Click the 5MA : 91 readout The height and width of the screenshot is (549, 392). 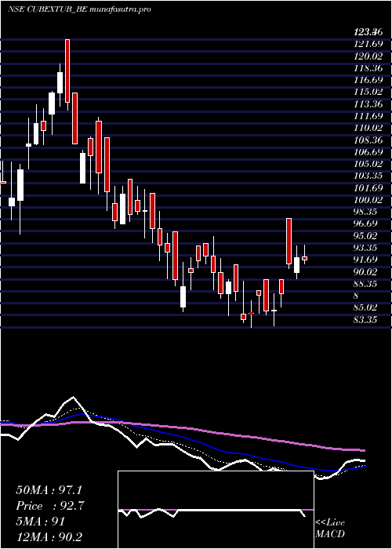coord(40,522)
